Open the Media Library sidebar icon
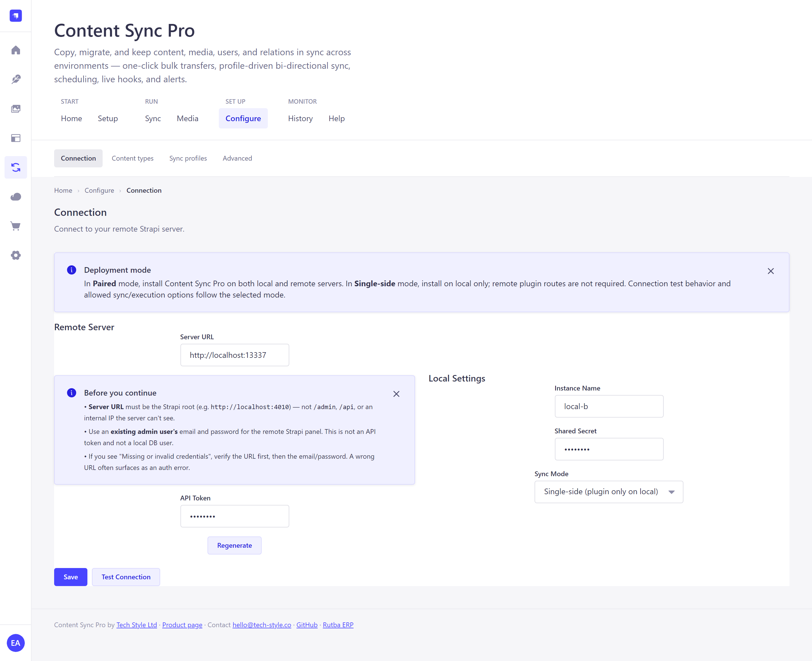Image resolution: width=812 pixels, height=661 pixels. click(x=16, y=109)
